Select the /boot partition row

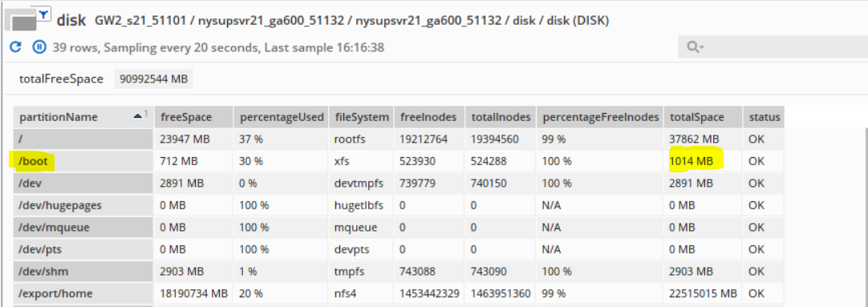pos(399,161)
